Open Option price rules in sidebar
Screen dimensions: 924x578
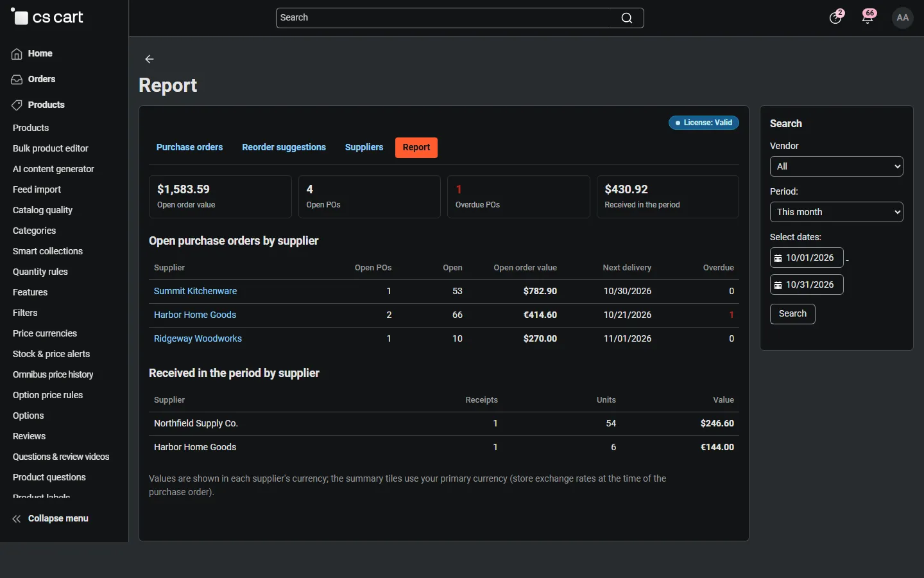48,396
